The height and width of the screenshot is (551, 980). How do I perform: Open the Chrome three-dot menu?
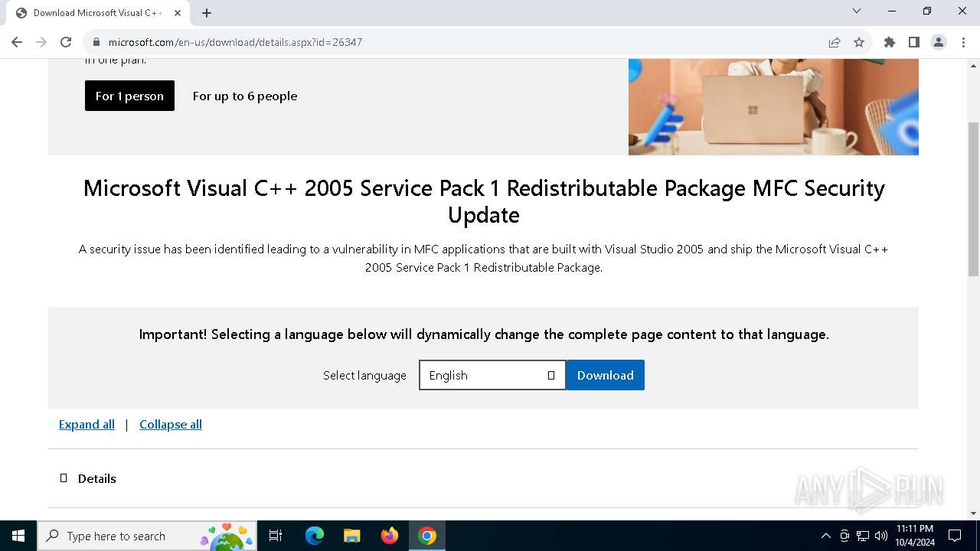(x=962, y=42)
